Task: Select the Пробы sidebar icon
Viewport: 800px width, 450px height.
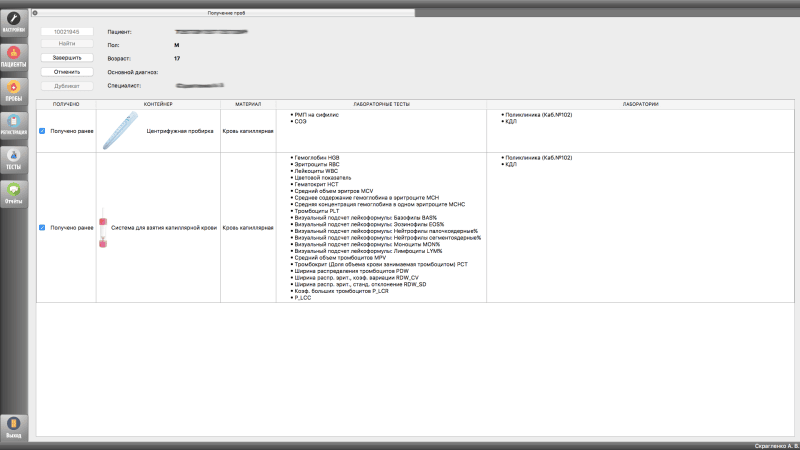Action: 14,92
